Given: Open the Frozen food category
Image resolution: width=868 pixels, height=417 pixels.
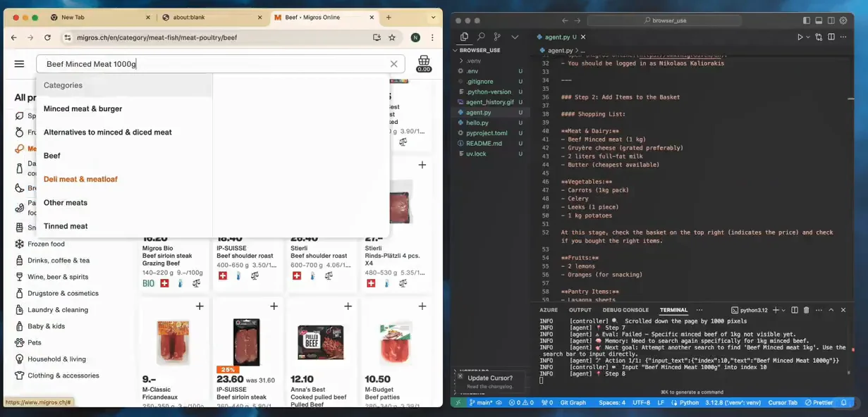Looking at the screenshot, I should pyautogui.click(x=46, y=244).
